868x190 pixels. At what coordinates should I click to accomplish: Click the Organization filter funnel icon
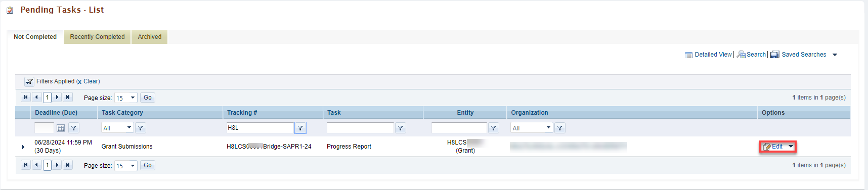[560, 128]
